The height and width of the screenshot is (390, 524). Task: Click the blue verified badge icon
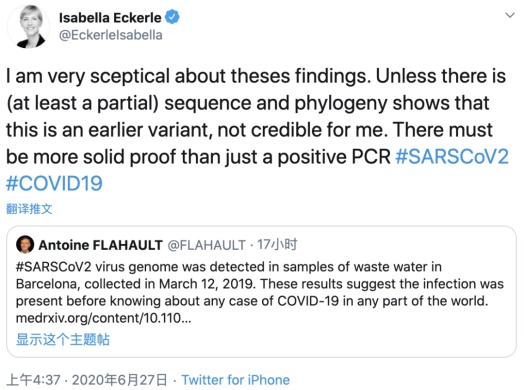172,17
